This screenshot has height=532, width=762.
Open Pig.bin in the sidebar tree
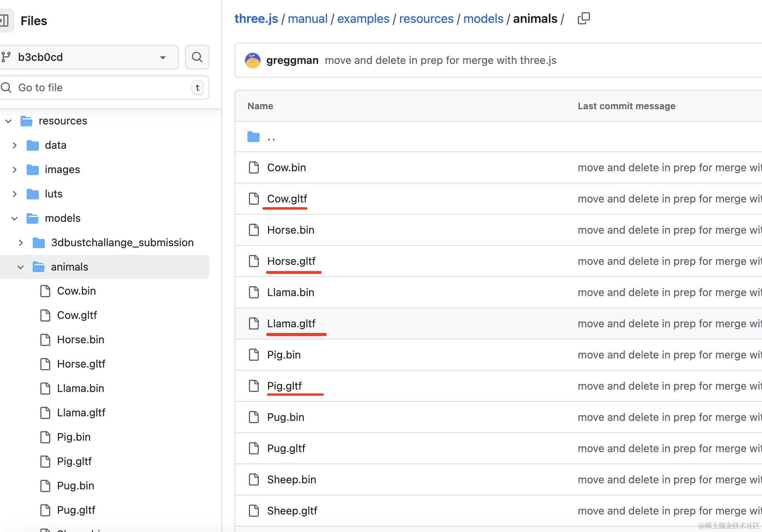[74, 437]
